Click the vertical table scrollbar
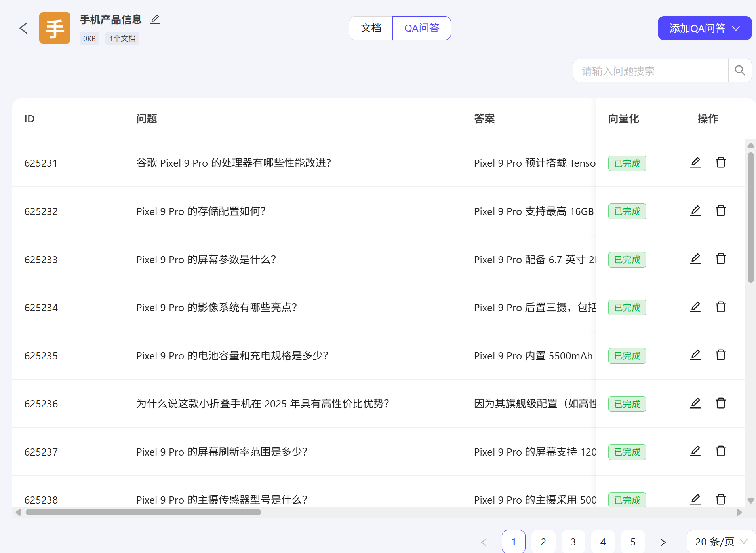Viewport: 756px width, 553px height. 750,218
